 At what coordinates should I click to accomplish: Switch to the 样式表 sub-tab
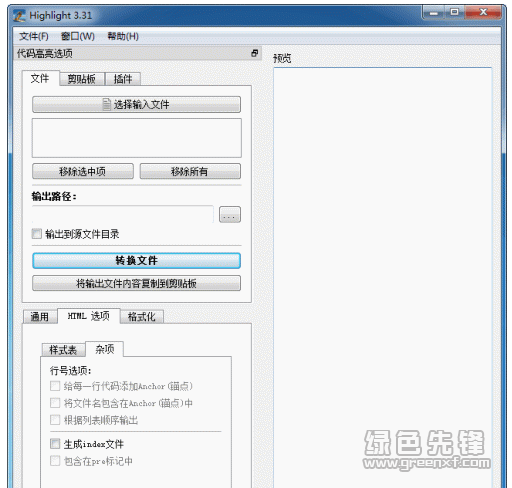63,350
